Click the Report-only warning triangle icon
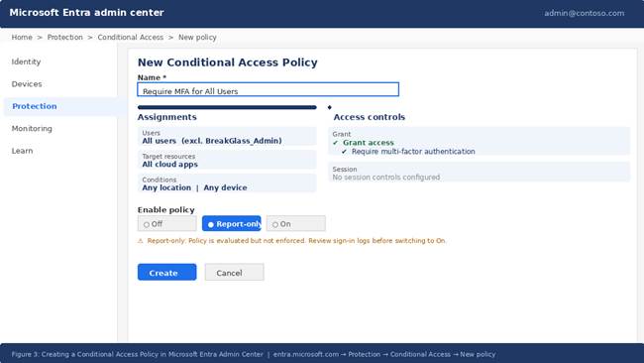The height and width of the screenshot is (363, 644). [x=141, y=241]
